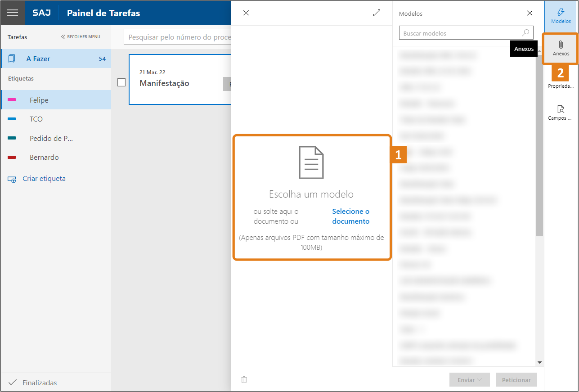Click the magnifier in Buscar modelos

[525, 33]
